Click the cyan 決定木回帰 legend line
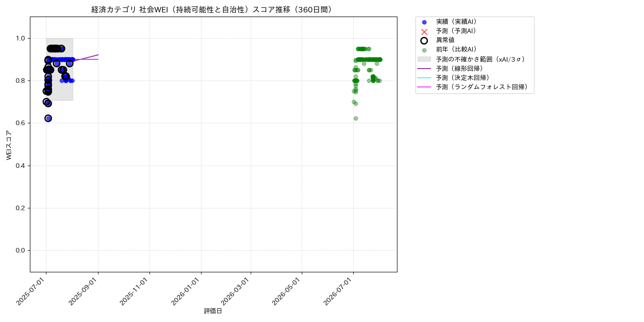Screen dimensions: 644x322 tap(424, 78)
